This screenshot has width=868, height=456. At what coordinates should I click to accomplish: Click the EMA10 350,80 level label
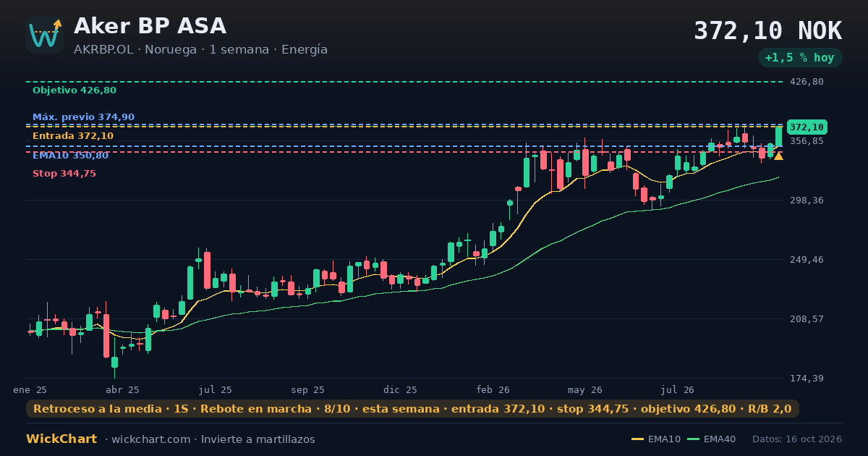click(x=71, y=155)
